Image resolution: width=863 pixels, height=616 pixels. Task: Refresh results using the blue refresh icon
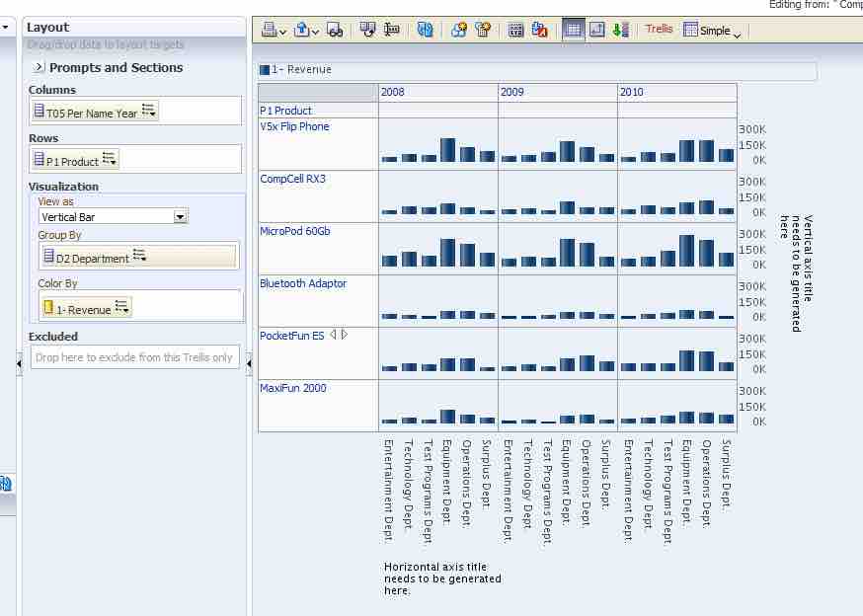425,30
